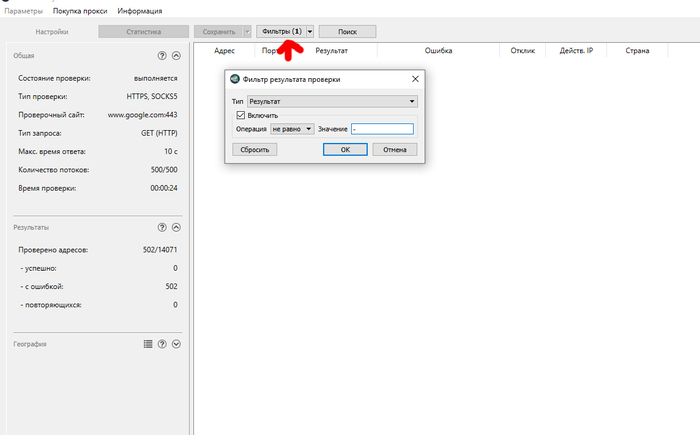Collapse the Результаты section
This screenshot has width=700, height=435.
click(x=176, y=228)
